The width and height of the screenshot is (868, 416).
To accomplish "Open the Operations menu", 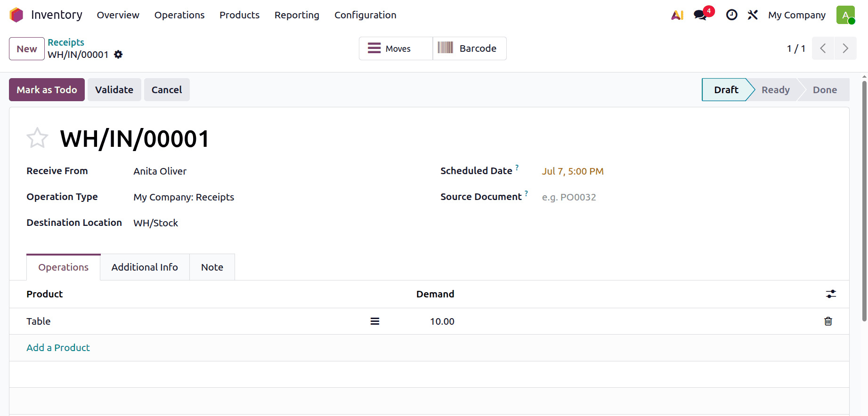I will click(x=179, y=15).
